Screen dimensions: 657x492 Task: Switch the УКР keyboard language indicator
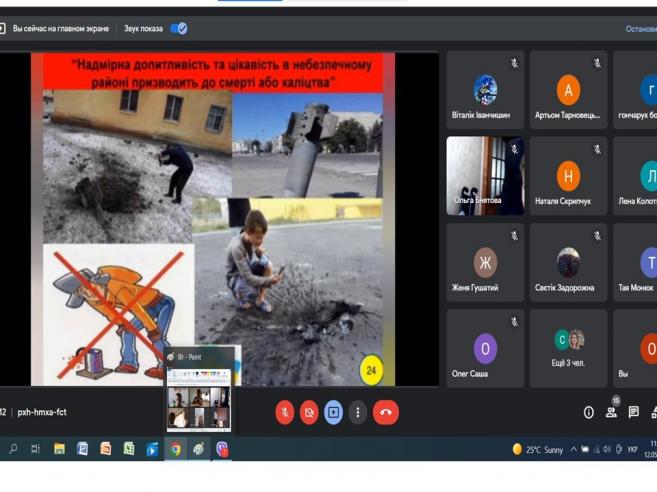[632, 449]
